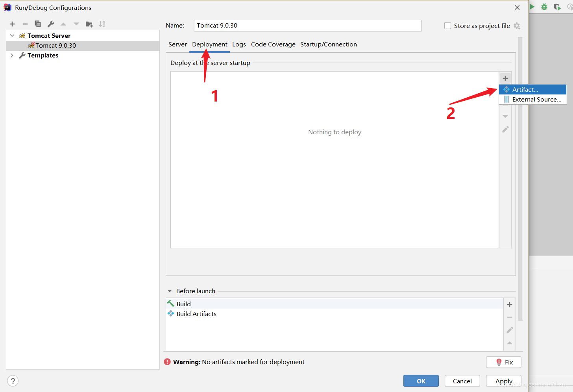Expand Templates tree node
573x392 pixels.
point(12,55)
